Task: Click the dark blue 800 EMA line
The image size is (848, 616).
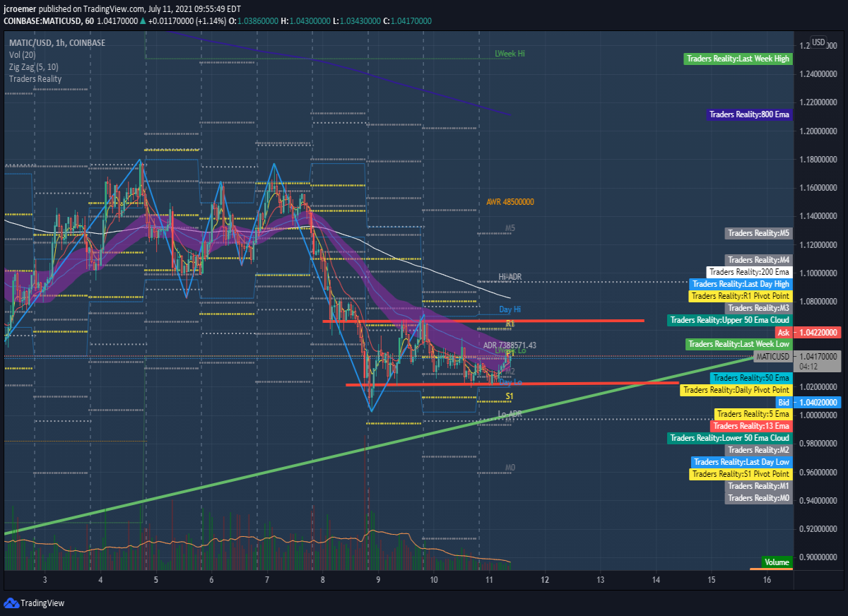Action: [x=339, y=67]
